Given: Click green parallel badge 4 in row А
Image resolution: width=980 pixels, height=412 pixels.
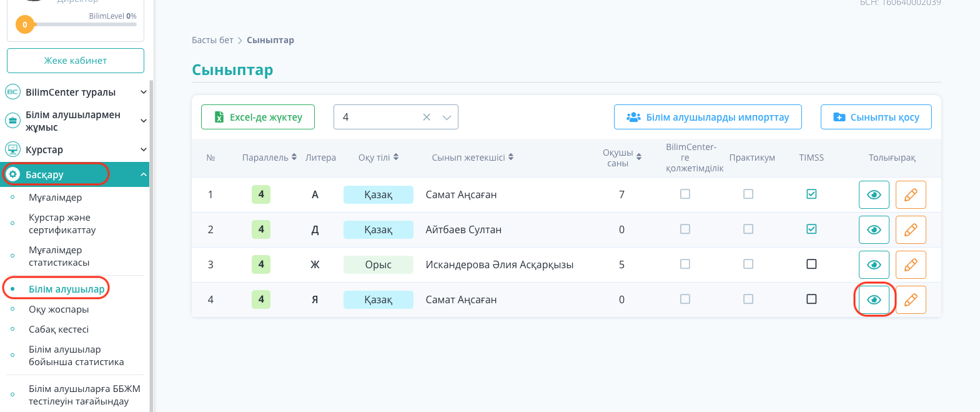Looking at the screenshot, I should pos(261,194).
